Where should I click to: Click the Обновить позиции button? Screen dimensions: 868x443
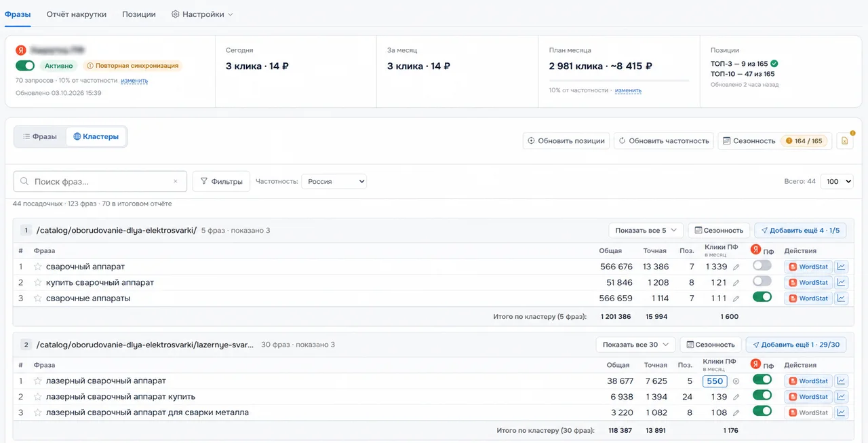(566, 141)
